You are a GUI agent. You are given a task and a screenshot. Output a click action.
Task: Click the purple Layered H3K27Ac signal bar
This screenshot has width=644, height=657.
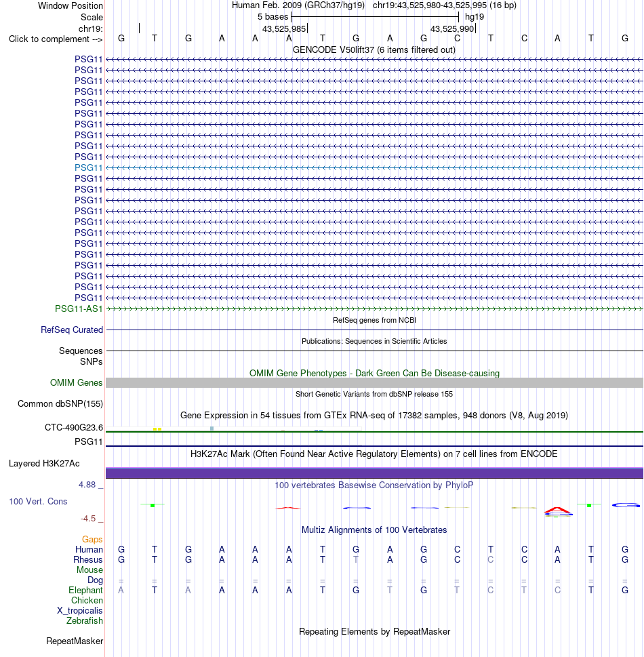tap(374, 473)
